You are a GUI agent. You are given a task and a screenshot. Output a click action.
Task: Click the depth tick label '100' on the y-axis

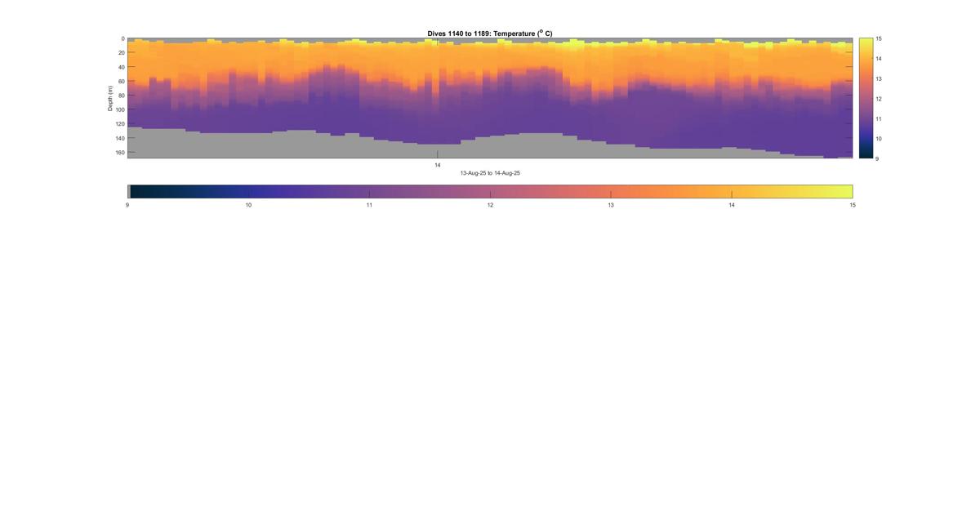coord(119,109)
